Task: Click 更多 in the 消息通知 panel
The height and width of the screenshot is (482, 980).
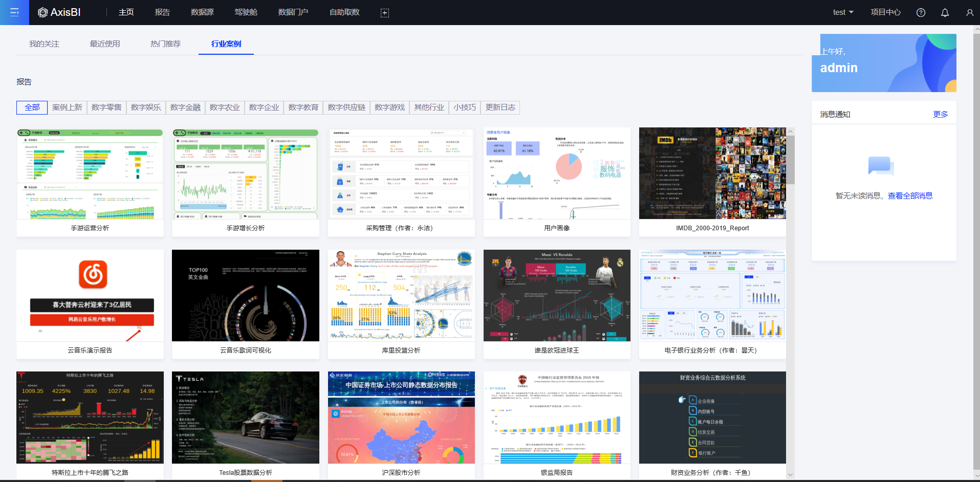Action: click(x=941, y=114)
